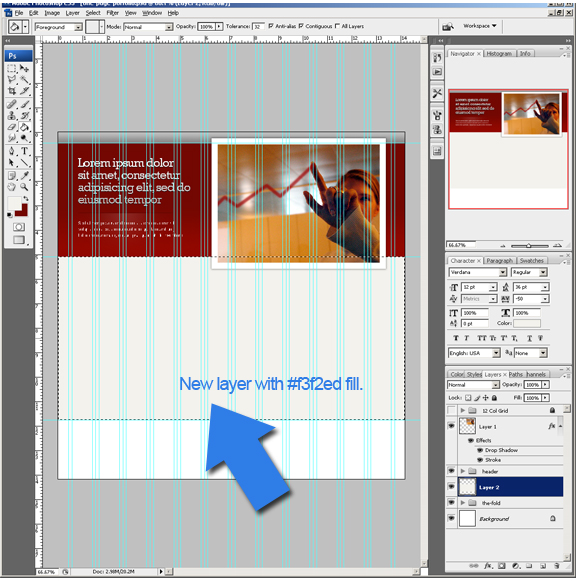The width and height of the screenshot is (576, 581).
Task: Open Go to Bridge button
Action: coord(448,26)
